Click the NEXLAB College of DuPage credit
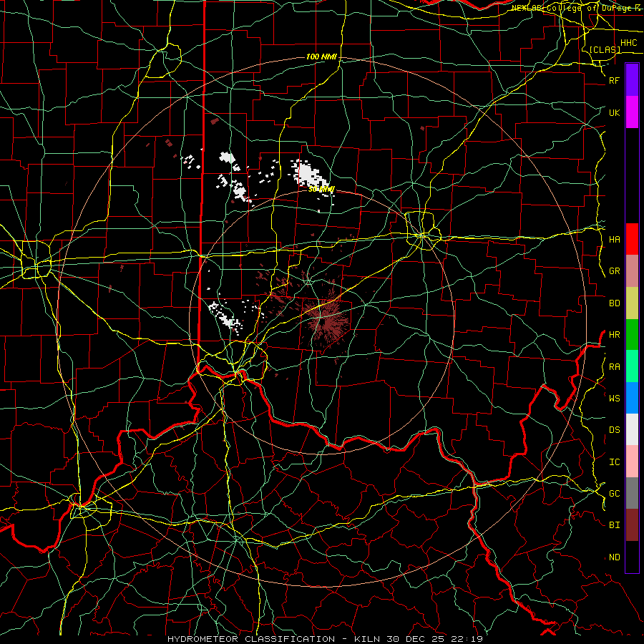Image resolution: width=644 pixels, height=644 pixels. pyautogui.click(x=577, y=8)
